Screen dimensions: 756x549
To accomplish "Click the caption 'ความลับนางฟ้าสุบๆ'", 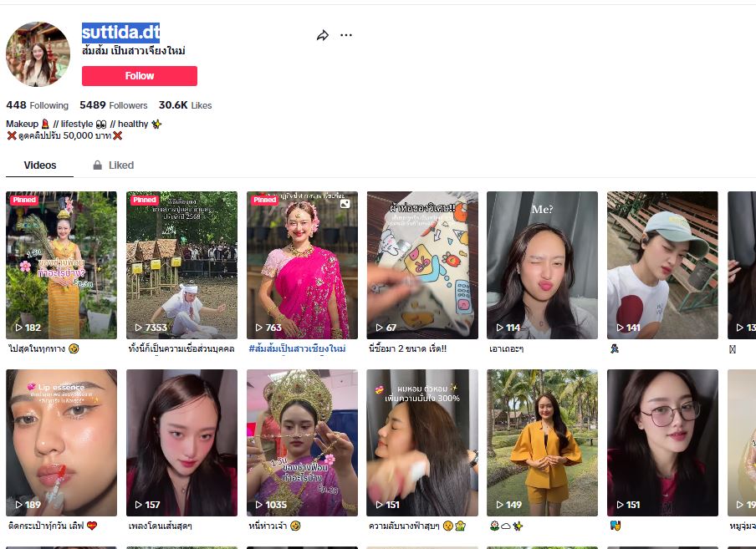I will pyautogui.click(x=404, y=526).
